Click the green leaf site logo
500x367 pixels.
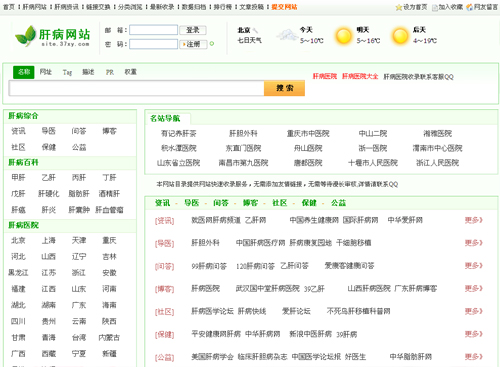click(x=26, y=35)
